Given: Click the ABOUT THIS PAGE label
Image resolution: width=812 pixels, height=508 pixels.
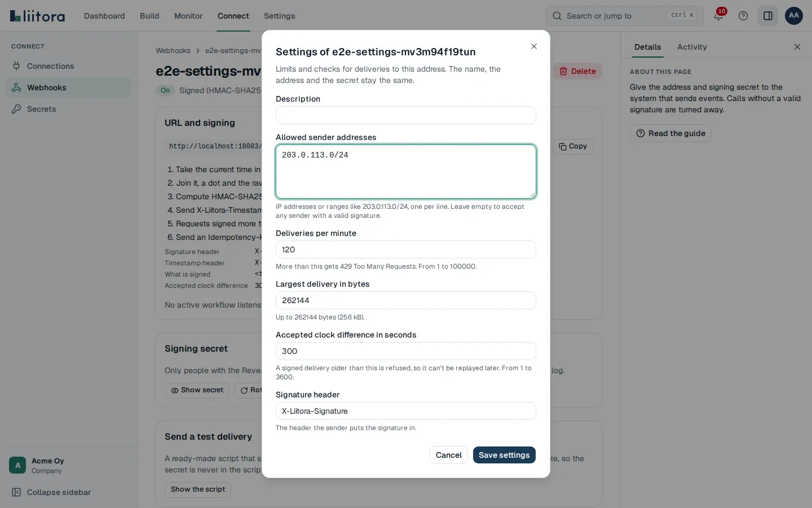Looking at the screenshot, I should point(660,72).
